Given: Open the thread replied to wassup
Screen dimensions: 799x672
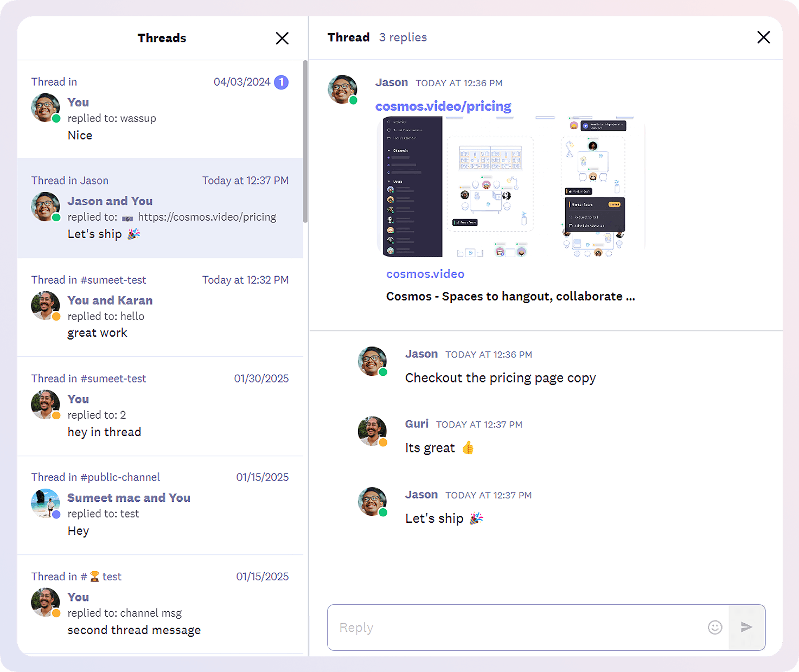Looking at the screenshot, I should point(160,110).
